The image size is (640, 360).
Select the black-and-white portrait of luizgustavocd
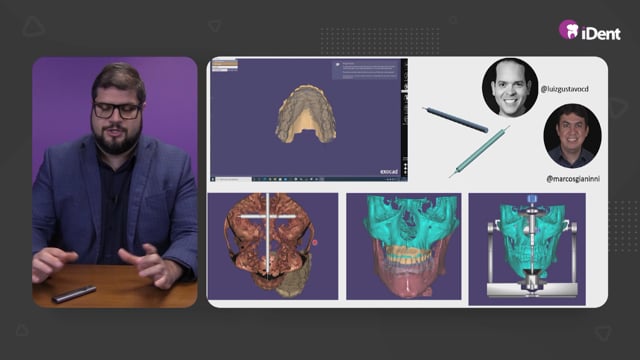point(510,88)
